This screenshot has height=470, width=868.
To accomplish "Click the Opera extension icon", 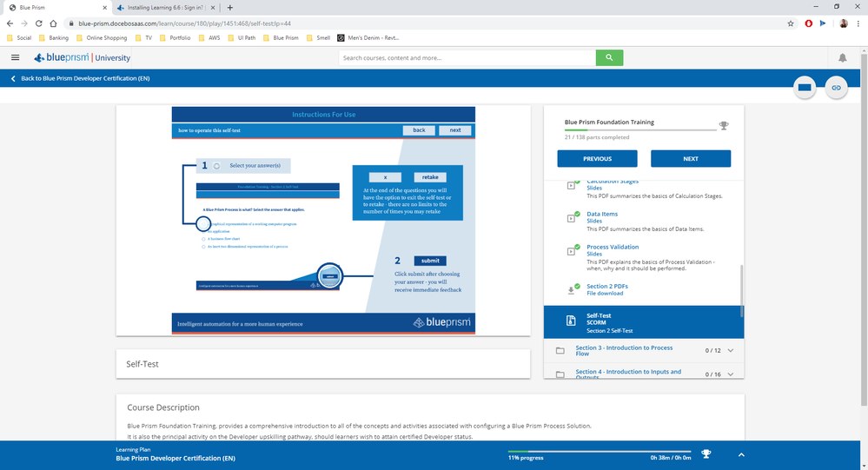I will pos(809,23).
